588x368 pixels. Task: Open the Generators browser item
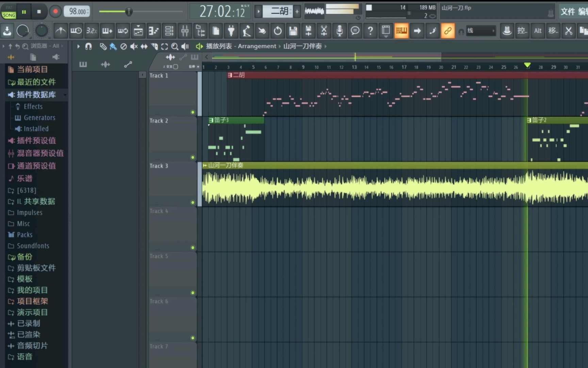coord(39,118)
